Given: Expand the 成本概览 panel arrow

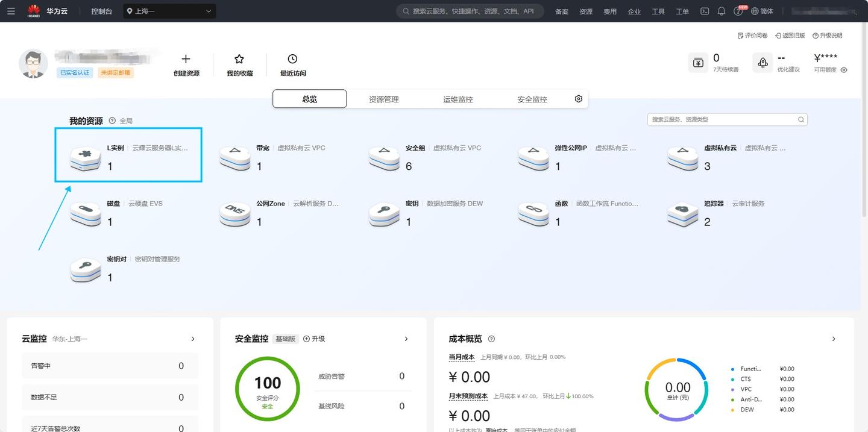Looking at the screenshot, I should [834, 339].
